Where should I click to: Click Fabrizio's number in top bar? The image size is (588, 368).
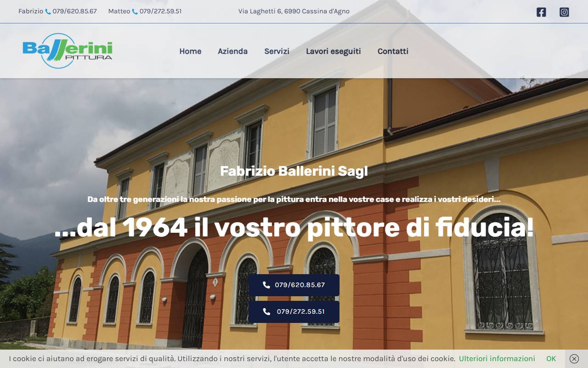74,11
